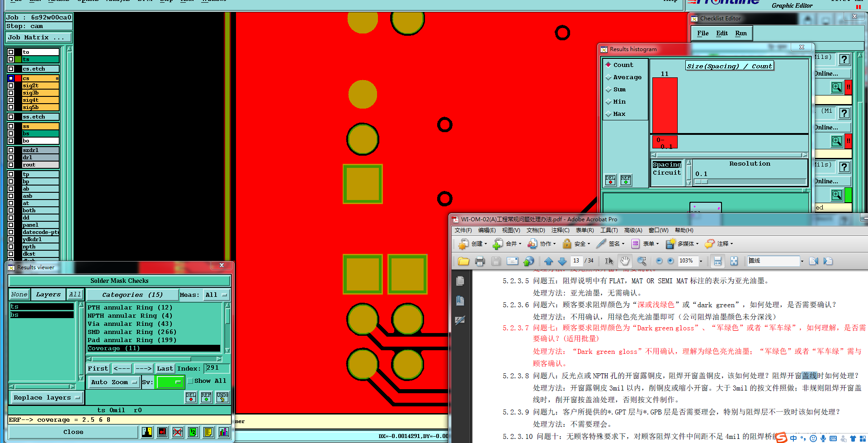
Task: Choose the text select cursor tool
Action: pyautogui.click(x=609, y=261)
